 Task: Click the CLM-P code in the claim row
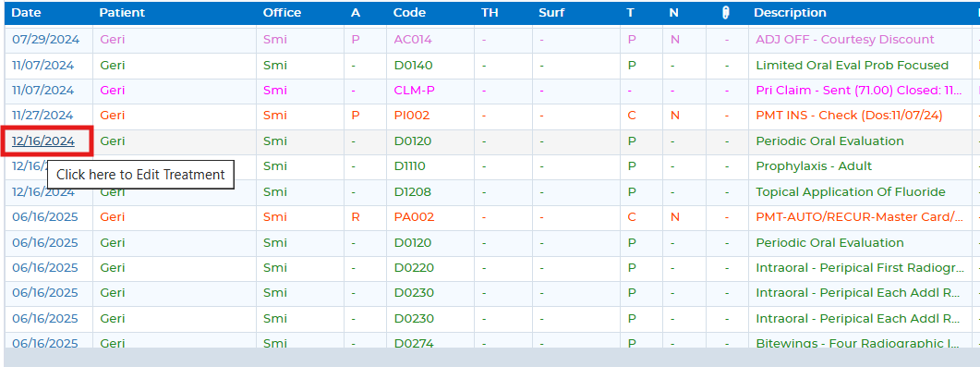(415, 90)
